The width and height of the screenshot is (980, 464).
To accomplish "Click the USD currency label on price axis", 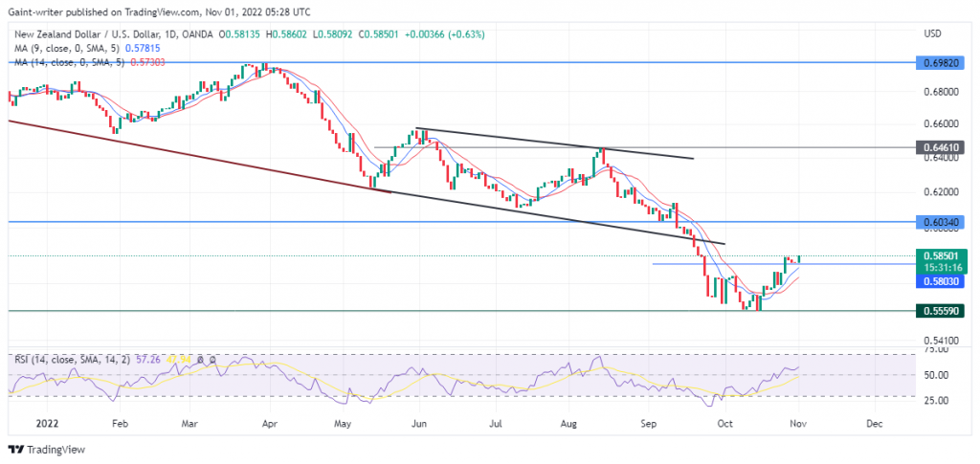I will pos(932,33).
